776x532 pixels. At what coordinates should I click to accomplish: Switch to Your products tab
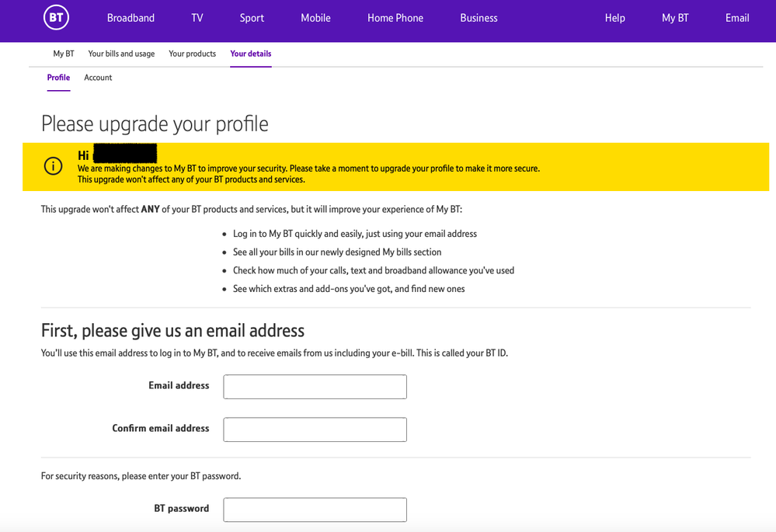(192, 54)
